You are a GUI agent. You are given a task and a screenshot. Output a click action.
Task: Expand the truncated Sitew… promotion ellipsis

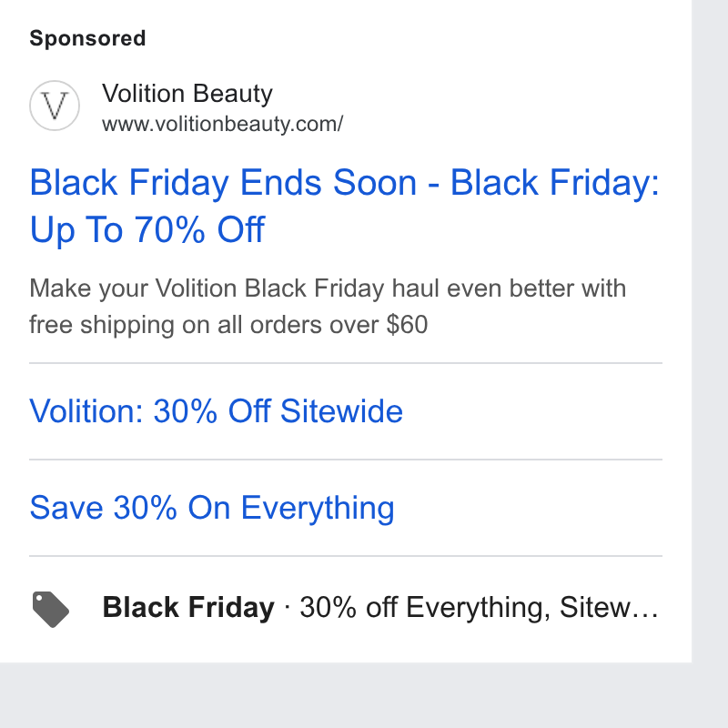(609, 607)
